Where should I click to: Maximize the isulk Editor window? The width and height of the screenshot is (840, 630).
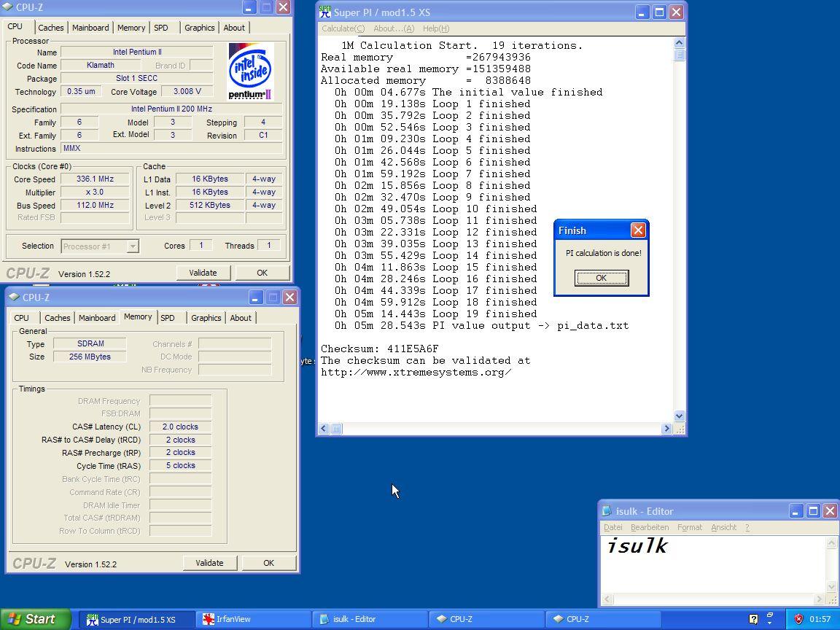(x=813, y=511)
